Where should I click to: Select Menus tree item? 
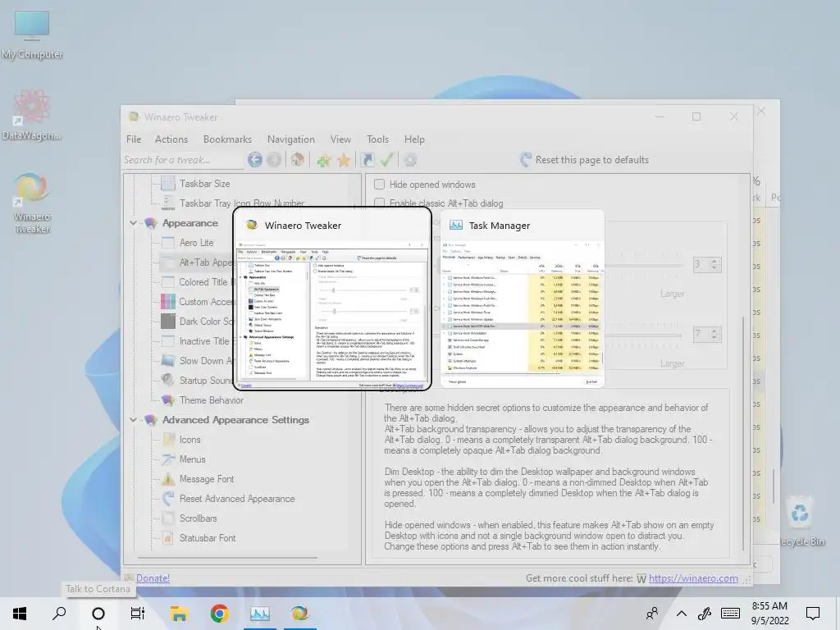coord(192,459)
